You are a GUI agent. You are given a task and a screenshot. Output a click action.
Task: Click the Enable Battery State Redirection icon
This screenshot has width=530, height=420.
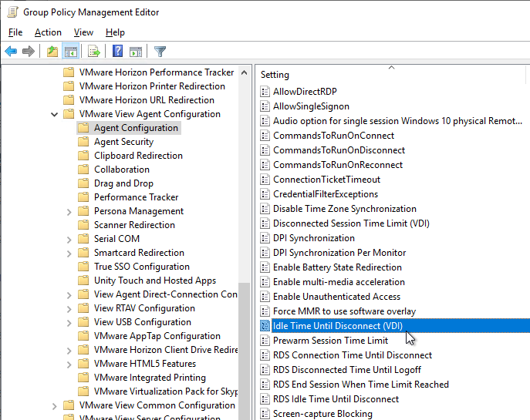point(265,267)
